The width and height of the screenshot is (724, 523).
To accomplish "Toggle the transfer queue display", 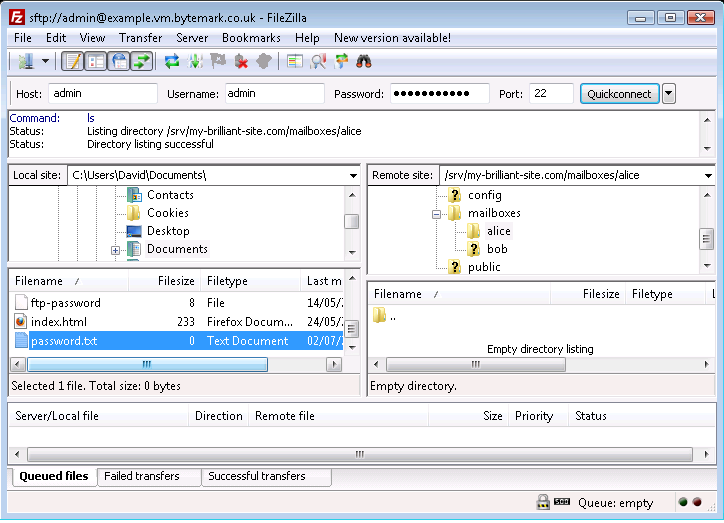I will [x=141, y=61].
